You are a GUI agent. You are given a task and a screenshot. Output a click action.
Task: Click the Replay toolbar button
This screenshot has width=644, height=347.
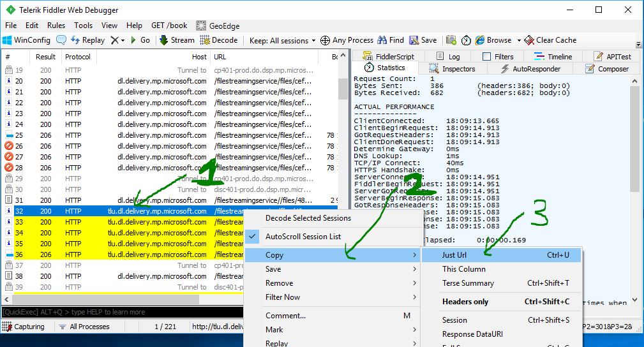pyautogui.click(x=87, y=40)
